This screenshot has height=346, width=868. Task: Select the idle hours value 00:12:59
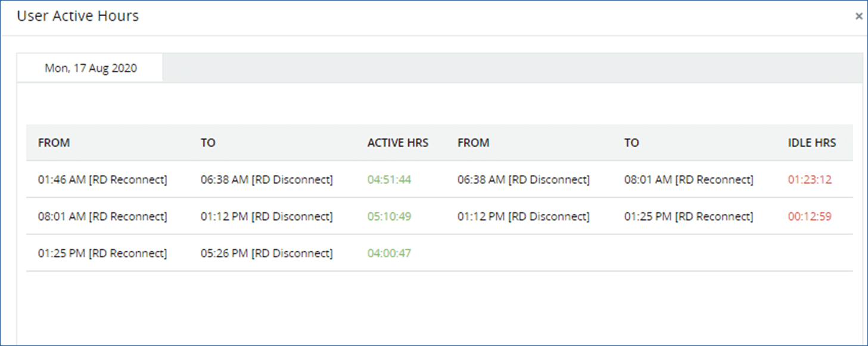(x=810, y=217)
